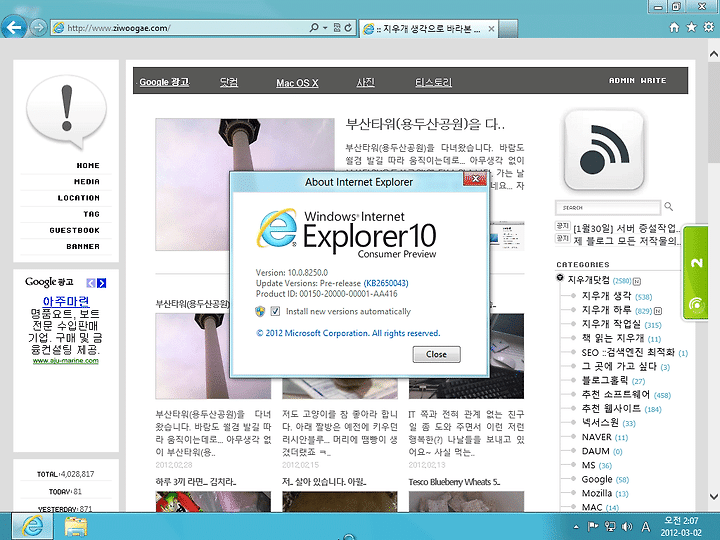The width and height of the screenshot is (720, 540).
Task: Click the large RSS feed icon
Action: pos(604,150)
